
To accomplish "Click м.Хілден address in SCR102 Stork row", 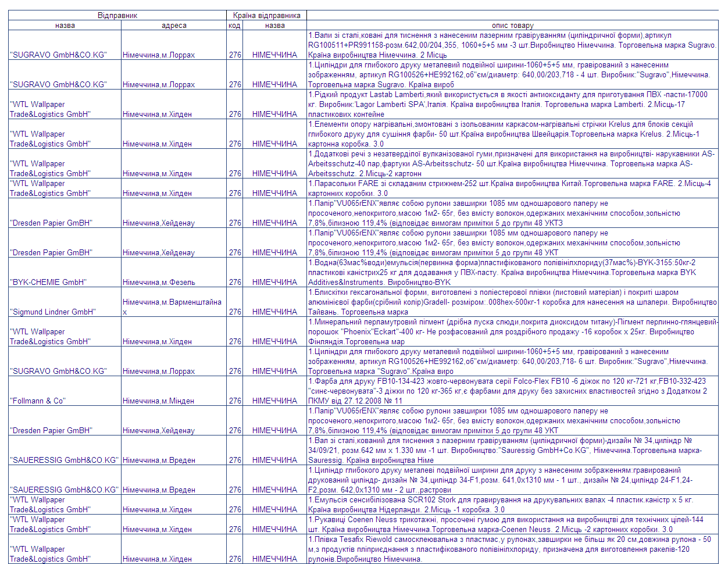I will pos(174,504).
